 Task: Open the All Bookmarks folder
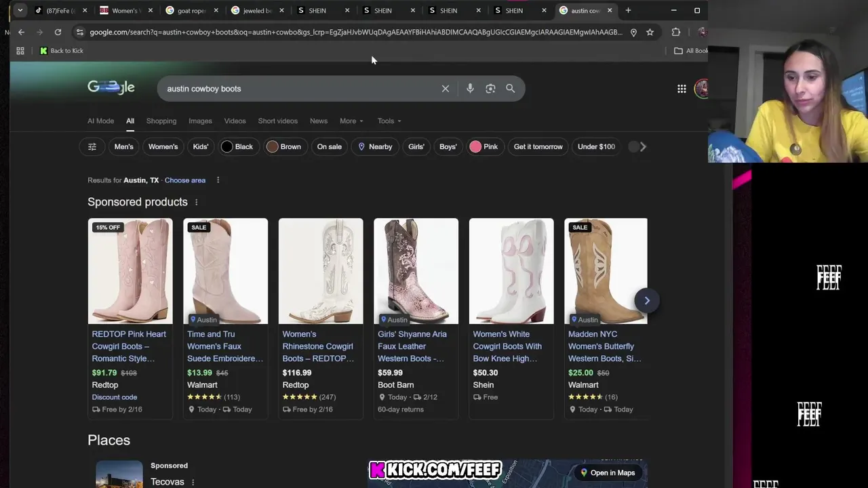(690, 51)
